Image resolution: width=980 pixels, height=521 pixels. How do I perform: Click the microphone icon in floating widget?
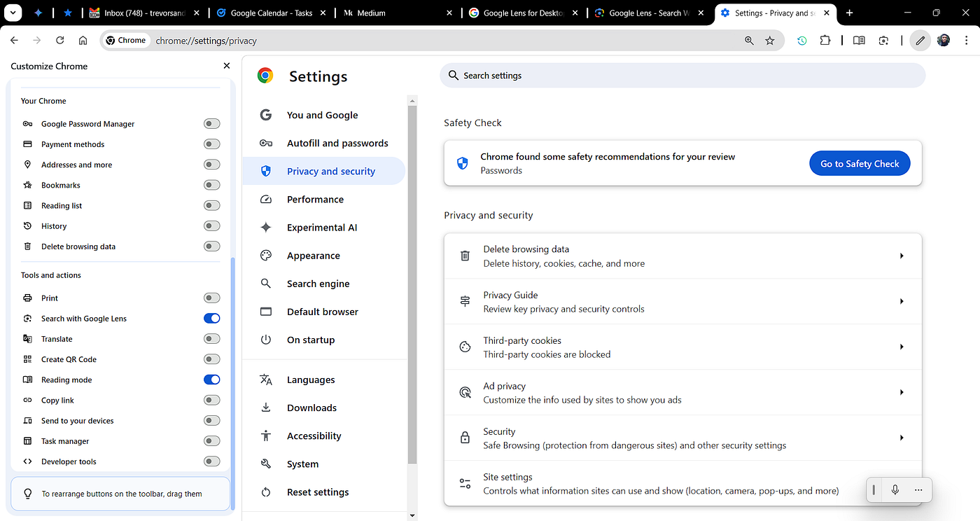click(895, 489)
